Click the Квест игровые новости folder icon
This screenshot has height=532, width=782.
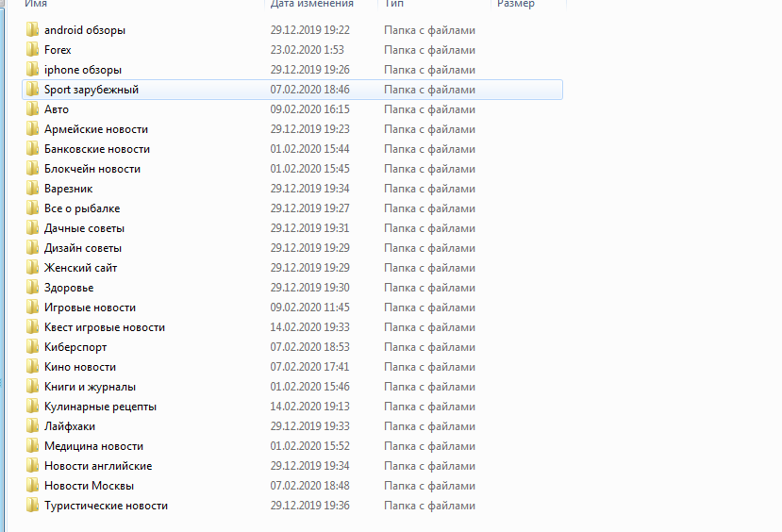(32, 327)
